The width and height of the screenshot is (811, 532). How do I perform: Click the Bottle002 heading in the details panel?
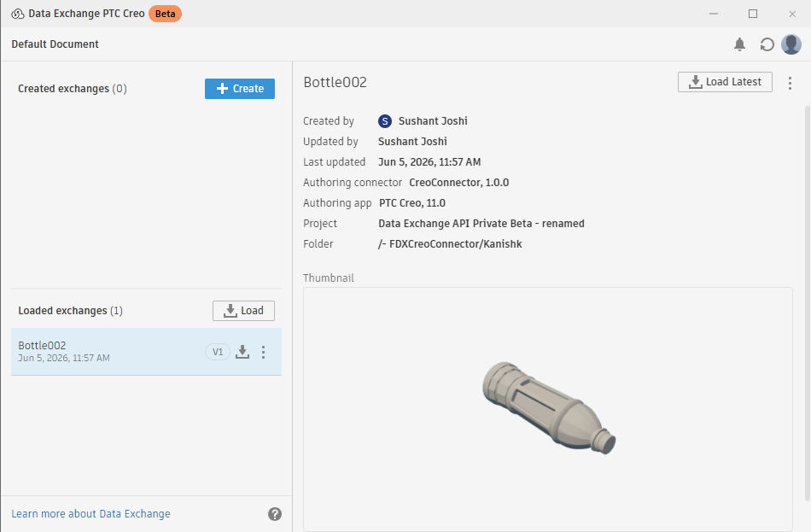(335, 82)
